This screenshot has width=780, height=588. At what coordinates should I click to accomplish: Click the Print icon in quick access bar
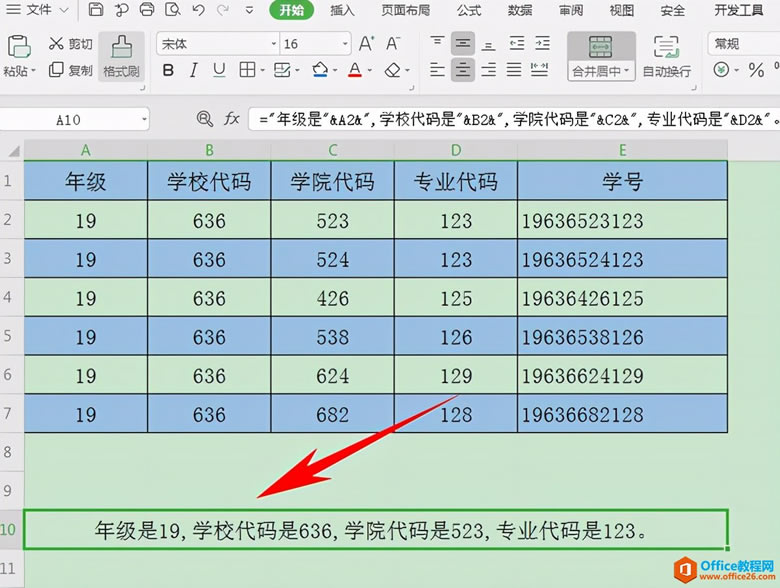pos(147,9)
